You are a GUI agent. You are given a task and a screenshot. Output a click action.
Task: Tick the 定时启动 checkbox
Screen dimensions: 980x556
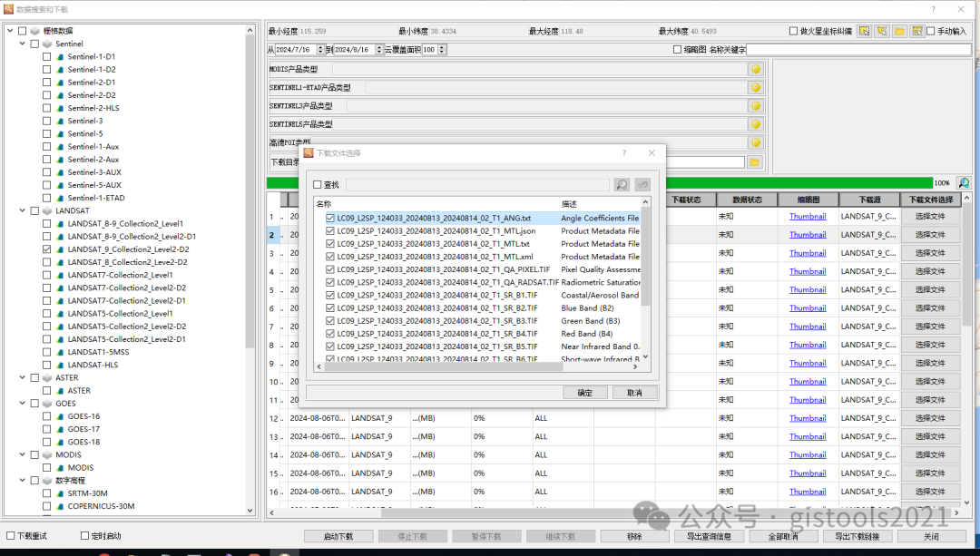85,535
